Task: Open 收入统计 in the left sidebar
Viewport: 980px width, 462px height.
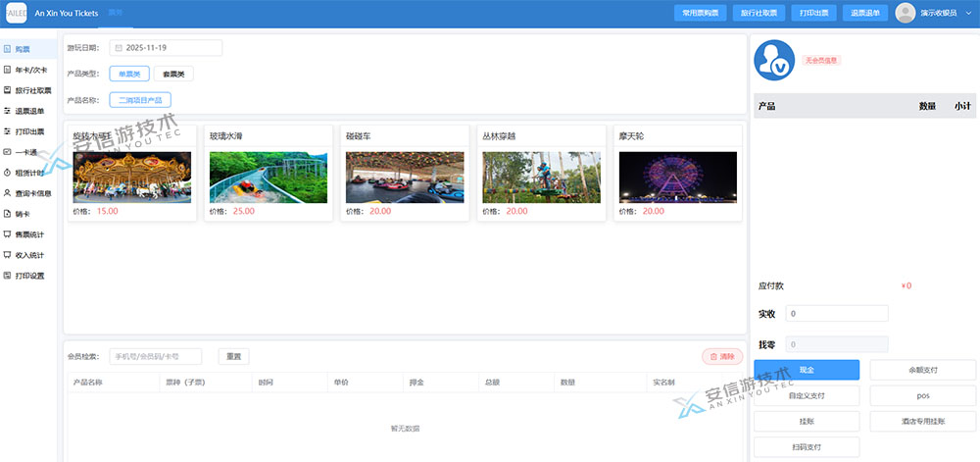Action: point(29,255)
